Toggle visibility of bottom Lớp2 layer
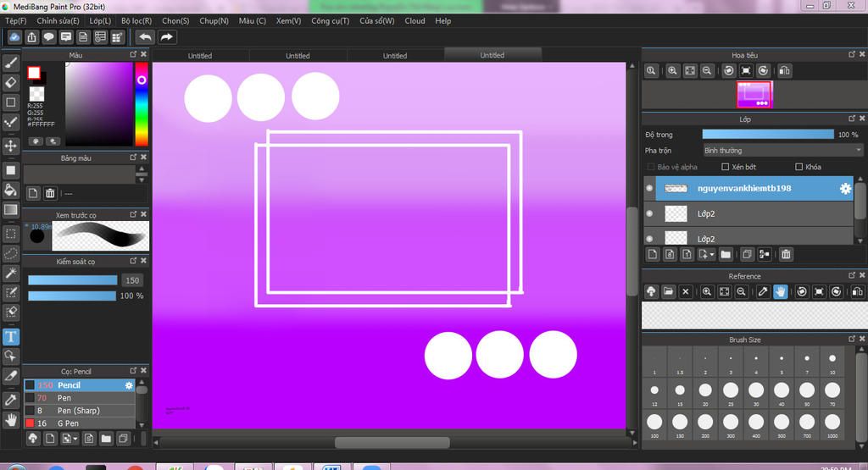 (649, 238)
